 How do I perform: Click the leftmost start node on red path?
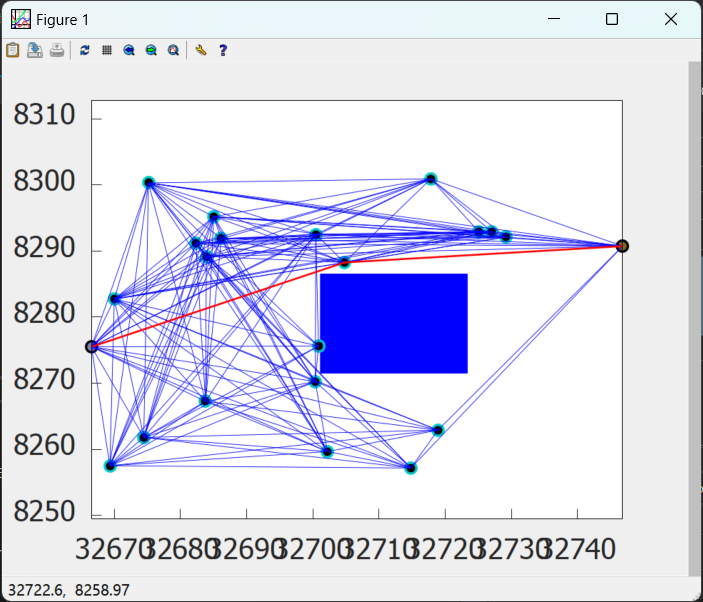(92, 346)
